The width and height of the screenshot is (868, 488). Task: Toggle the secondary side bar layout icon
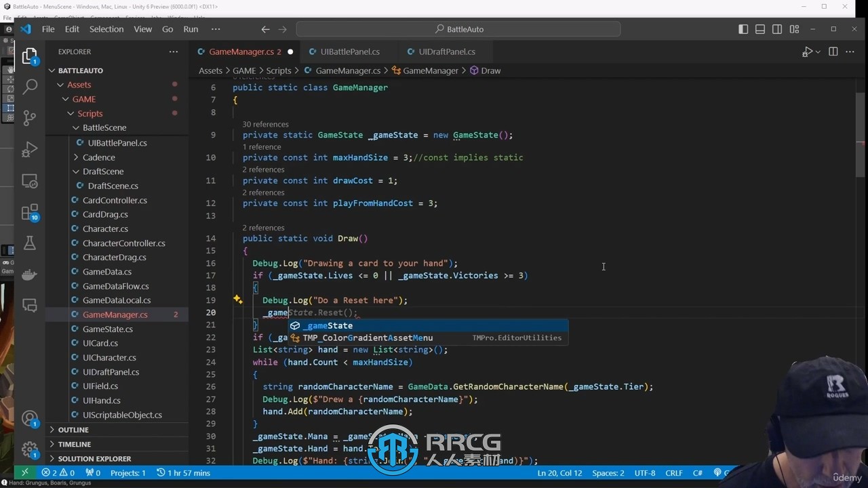coord(777,29)
